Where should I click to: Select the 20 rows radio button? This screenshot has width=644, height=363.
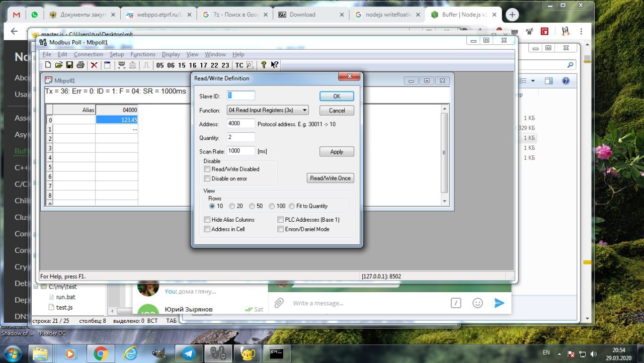[x=232, y=206]
